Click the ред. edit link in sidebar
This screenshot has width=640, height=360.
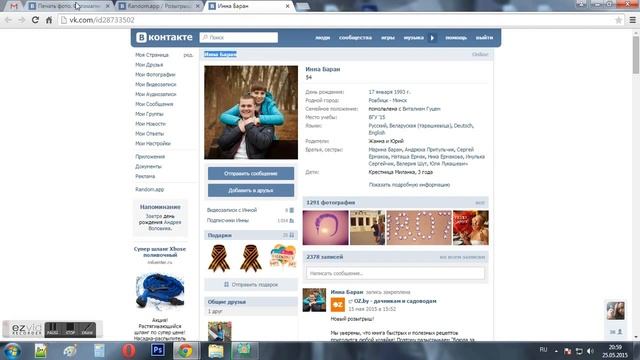click(x=188, y=55)
